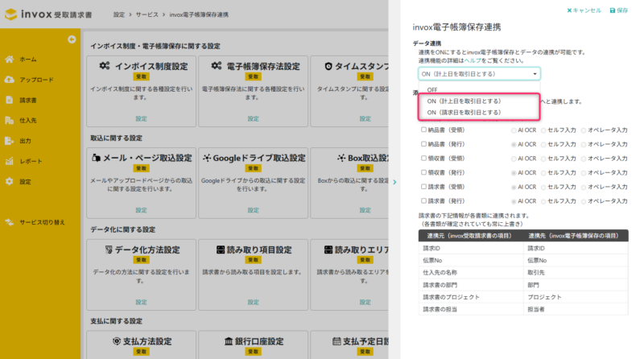
Task: Click the gears icon on 電子帳簿保存法設定 card
Action: (217, 66)
